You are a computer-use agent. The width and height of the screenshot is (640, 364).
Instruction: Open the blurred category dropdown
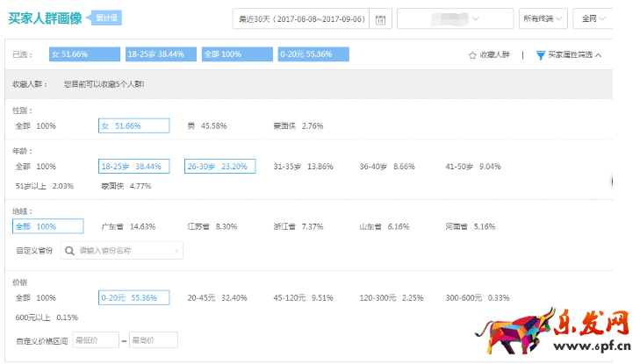[456, 18]
